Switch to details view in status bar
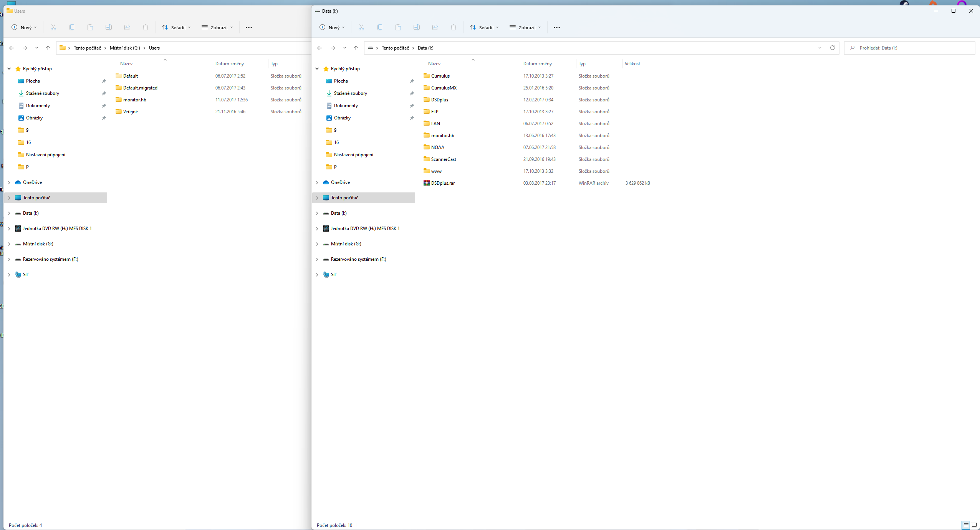980x530 pixels. (x=966, y=525)
